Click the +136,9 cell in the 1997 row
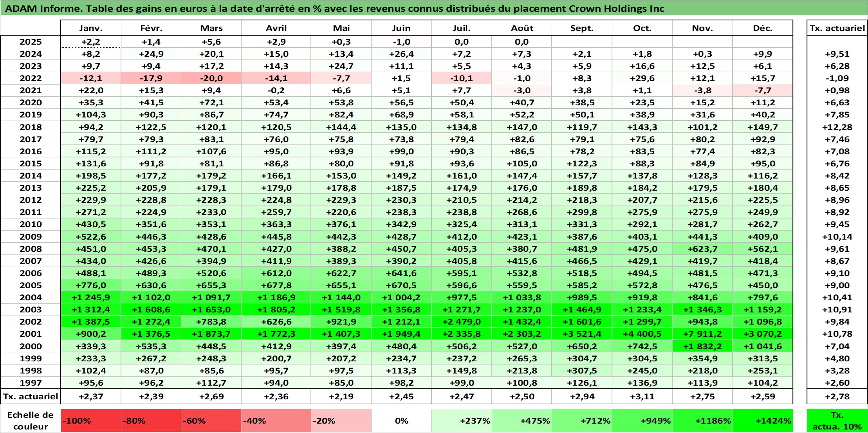 (642, 383)
